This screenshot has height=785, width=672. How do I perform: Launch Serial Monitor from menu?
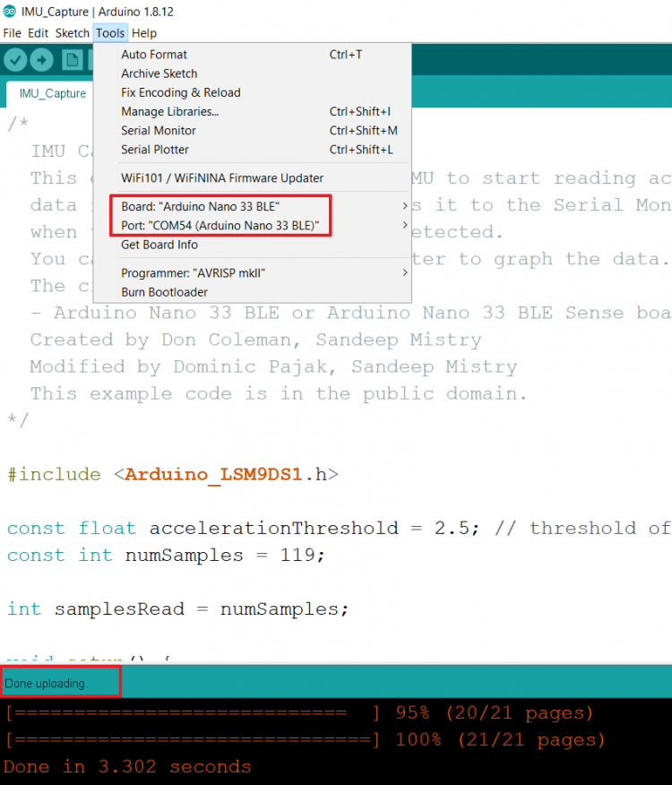[x=253, y=131]
